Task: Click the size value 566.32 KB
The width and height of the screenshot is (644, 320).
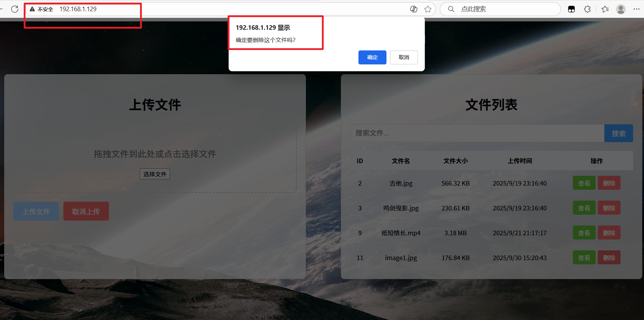Action: click(x=455, y=183)
